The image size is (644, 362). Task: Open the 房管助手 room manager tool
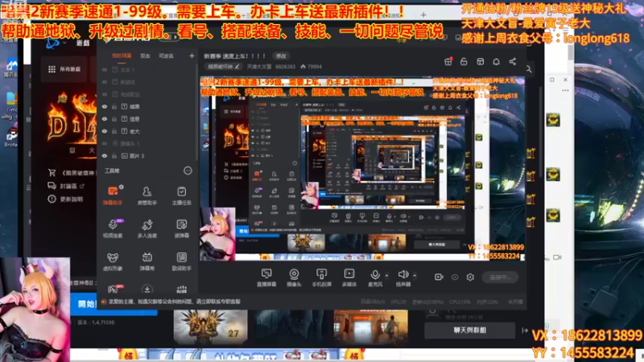pyautogui.click(x=147, y=195)
